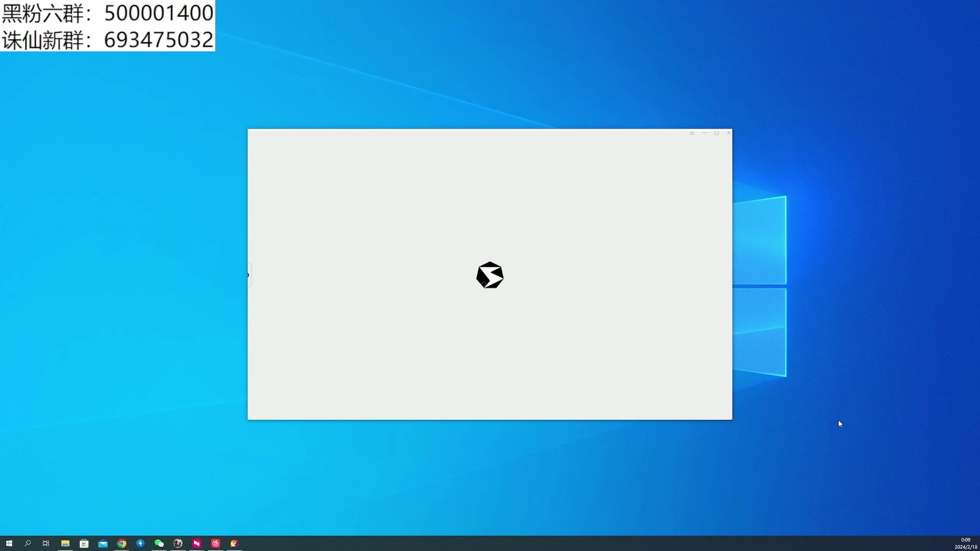The image size is (980, 551).
Task: Open the orange swirl app in taskbar
Action: (234, 543)
